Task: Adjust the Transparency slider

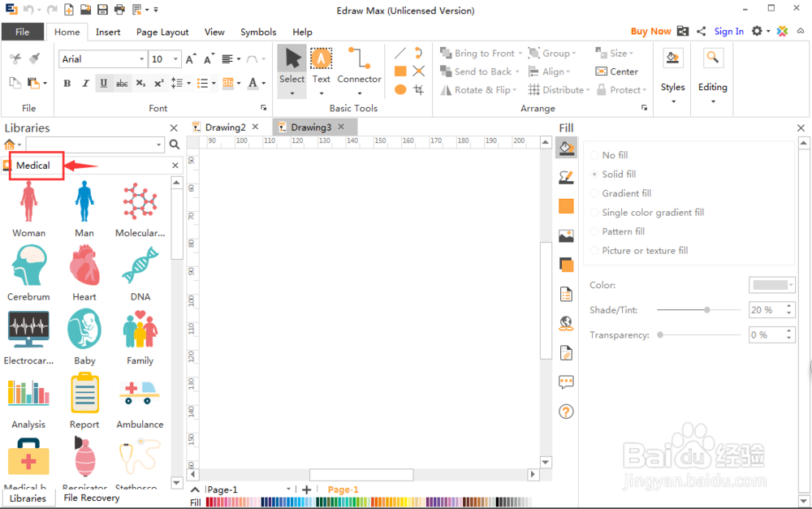Action: click(x=660, y=335)
